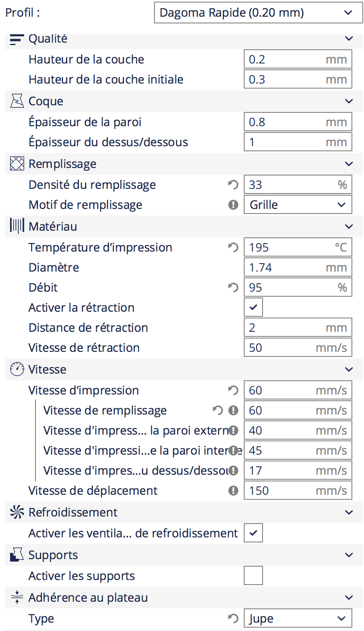Toggle Activer la rétraction checkbox
The width and height of the screenshot is (364, 631).
tap(253, 308)
